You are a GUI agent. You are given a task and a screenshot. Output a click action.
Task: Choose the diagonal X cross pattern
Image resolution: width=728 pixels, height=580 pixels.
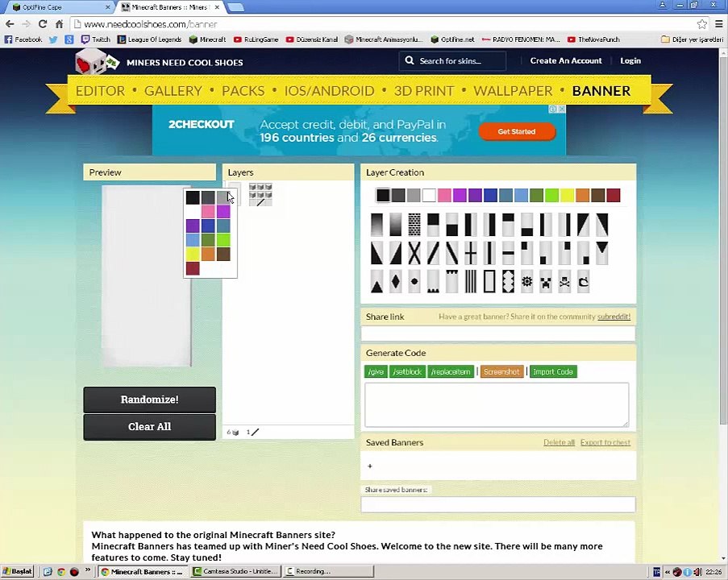click(414, 253)
